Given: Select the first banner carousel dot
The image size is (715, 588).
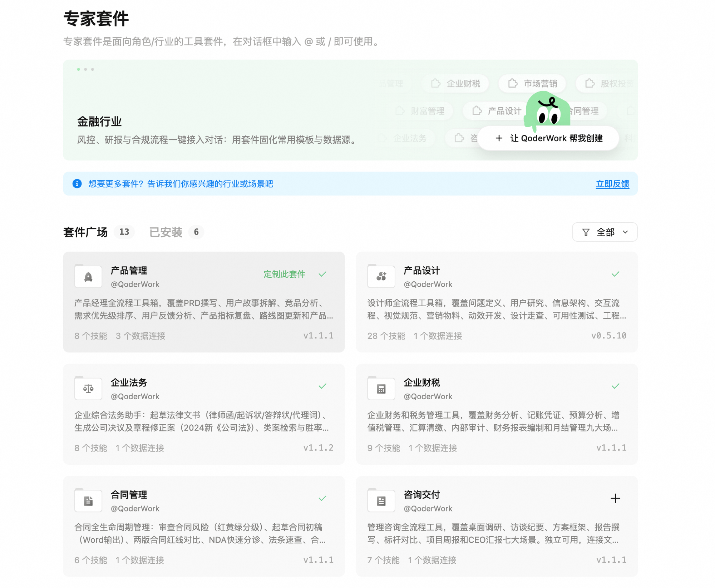Looking at the screenshot, I should [x=79, y=69].
